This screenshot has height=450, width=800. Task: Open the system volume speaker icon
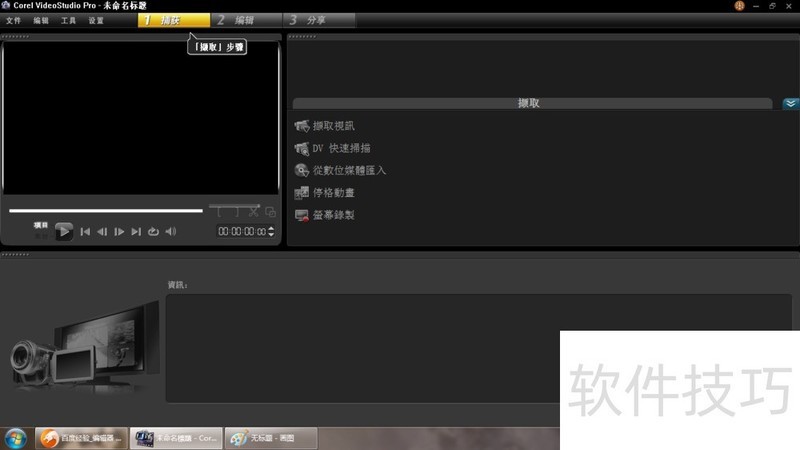pyautogui.click(x=171, y=232)
